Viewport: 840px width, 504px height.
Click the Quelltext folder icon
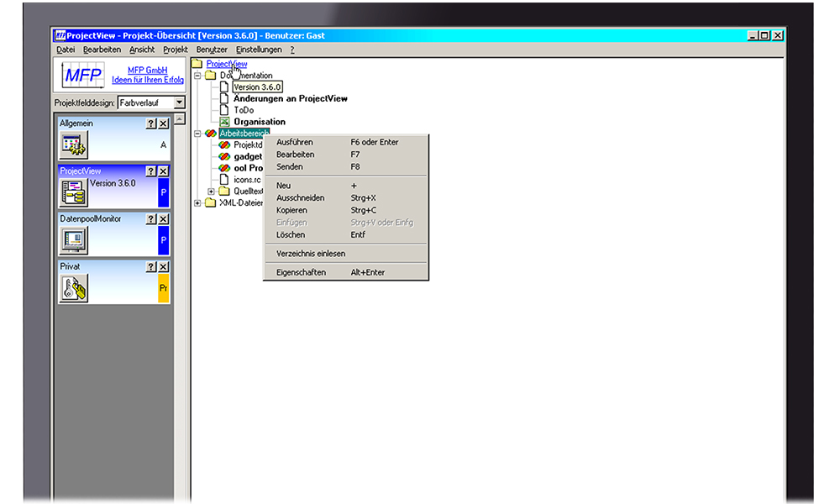(224, 192)
